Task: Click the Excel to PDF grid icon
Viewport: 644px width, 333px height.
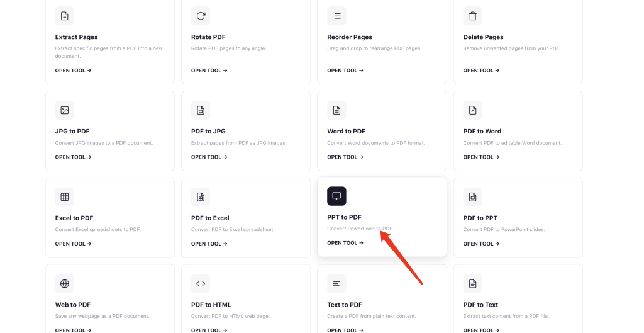Action: [65, 197]
